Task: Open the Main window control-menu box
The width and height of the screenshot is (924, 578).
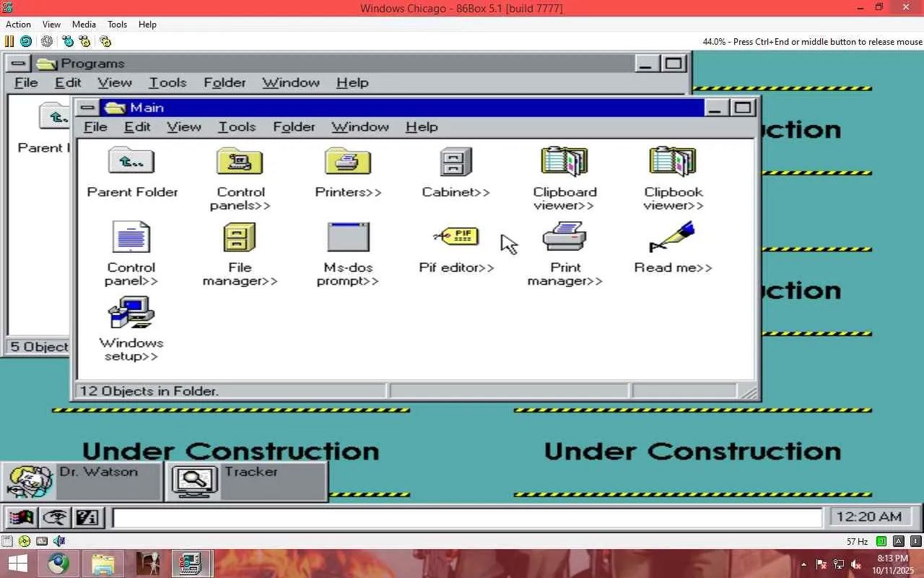Action: pos(87,108)
